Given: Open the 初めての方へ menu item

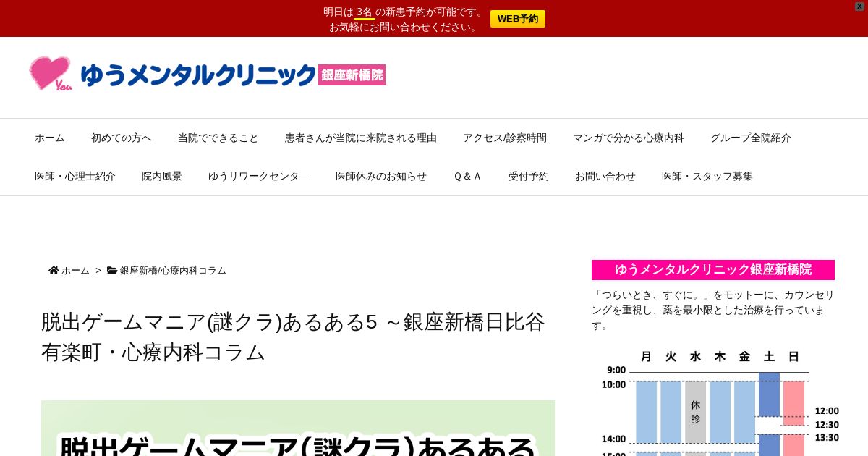Looking at the screenshot, I should click(x=122, y=138).
